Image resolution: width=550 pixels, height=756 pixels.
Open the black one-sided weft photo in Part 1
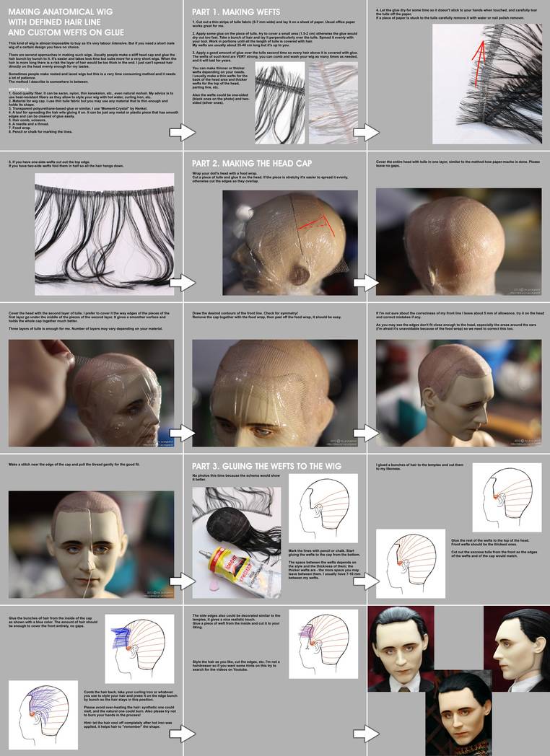click(x=280, y=102)
